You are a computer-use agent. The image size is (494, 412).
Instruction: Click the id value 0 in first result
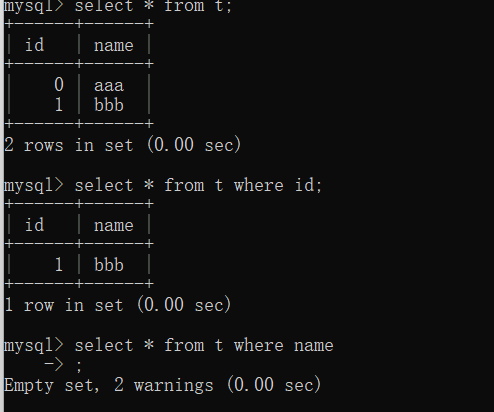pyautogui.click(x=59, y=84)
